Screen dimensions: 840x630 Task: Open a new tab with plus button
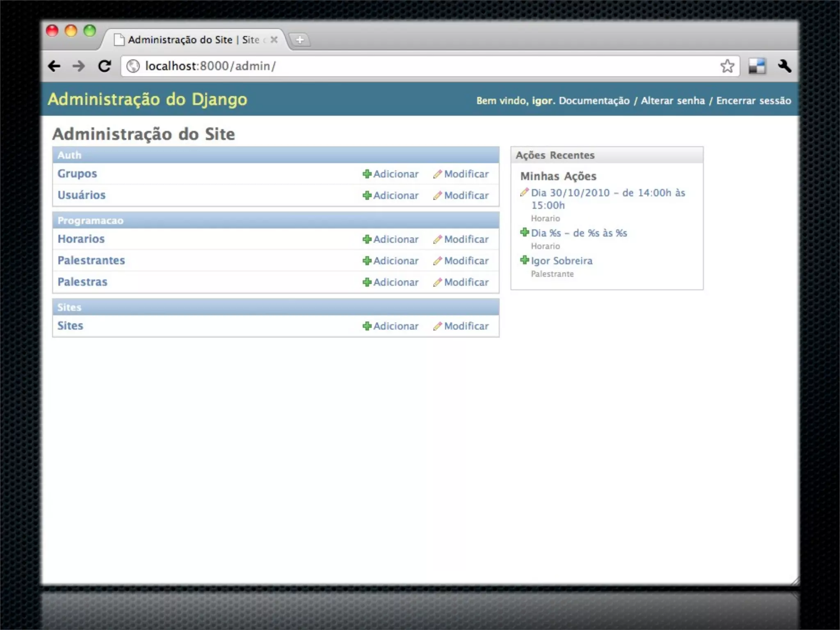300,40
